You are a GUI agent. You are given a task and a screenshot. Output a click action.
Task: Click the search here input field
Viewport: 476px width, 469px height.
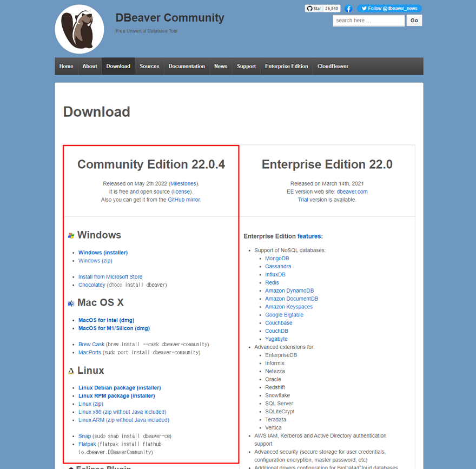coord(368,21)
